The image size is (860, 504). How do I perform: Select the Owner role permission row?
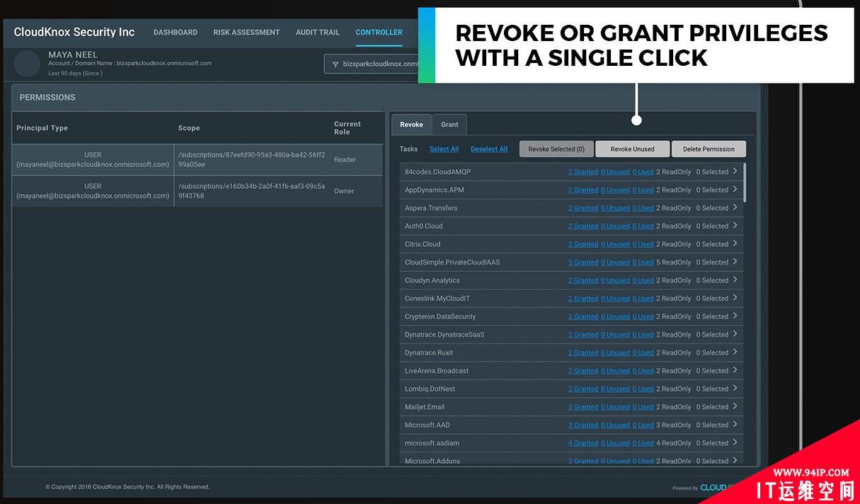click(x=197, y=191)
